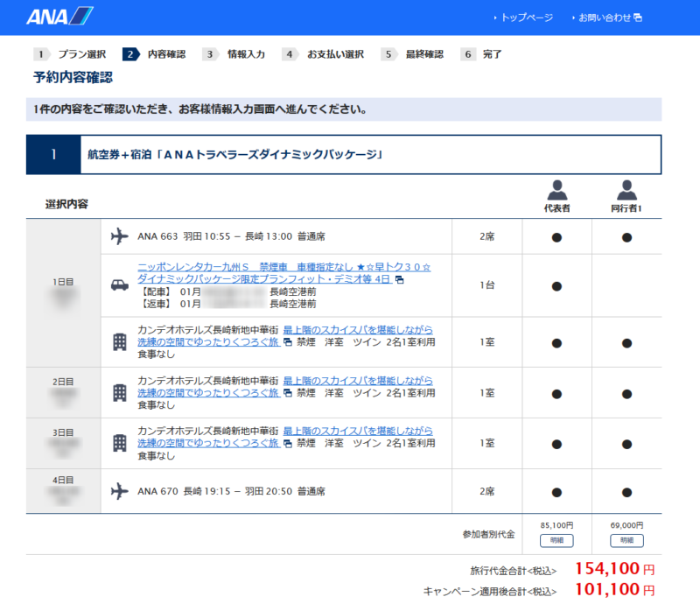
Task: Click the 代表者 dot for 3日目 hotel
Action: (x=556, y=445)
